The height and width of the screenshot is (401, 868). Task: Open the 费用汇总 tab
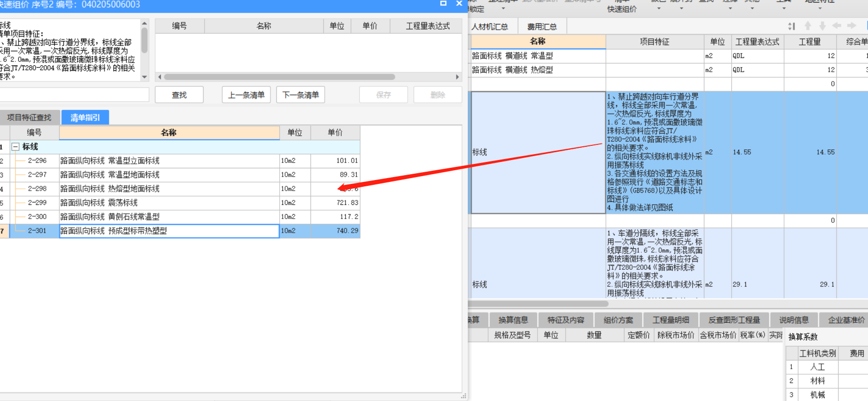pyautogui.click(x=542, y=26)
